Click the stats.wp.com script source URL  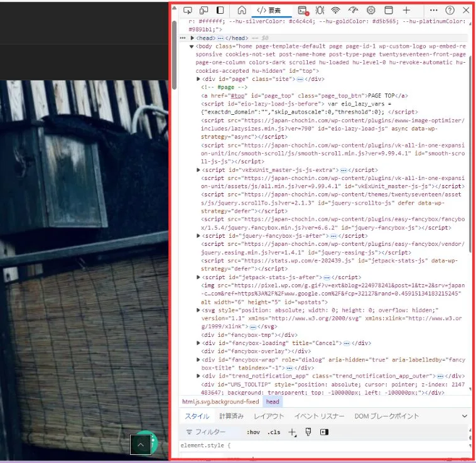click(298, 261)
